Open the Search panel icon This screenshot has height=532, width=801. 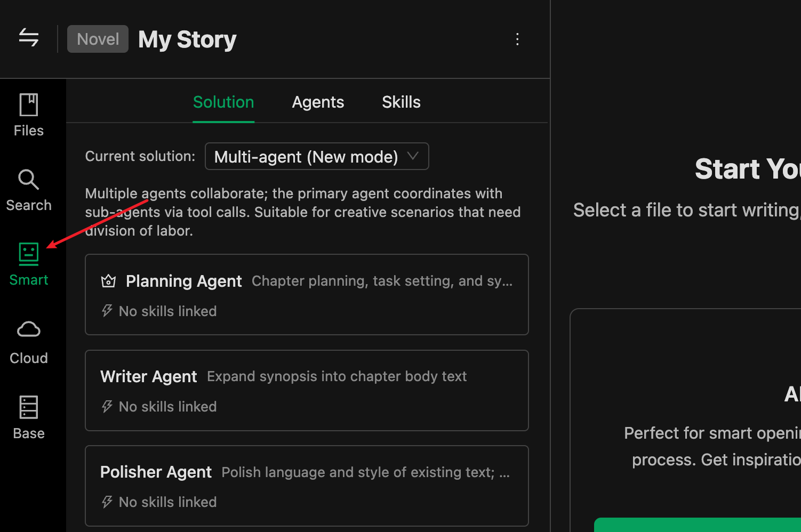(x=29, y=180)
